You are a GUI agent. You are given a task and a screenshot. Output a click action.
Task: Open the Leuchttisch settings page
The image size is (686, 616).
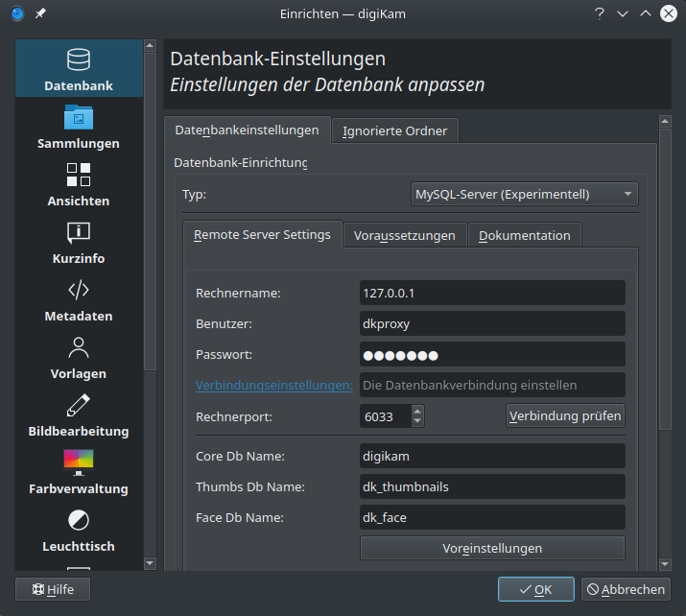pos(79,531)
